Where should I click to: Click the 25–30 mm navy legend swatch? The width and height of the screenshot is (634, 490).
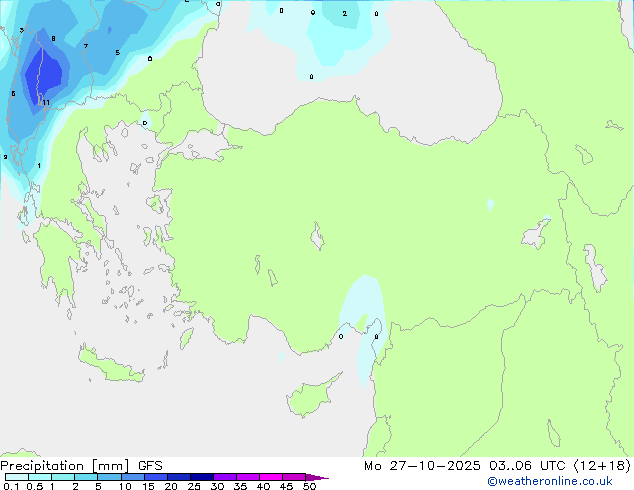202,477
